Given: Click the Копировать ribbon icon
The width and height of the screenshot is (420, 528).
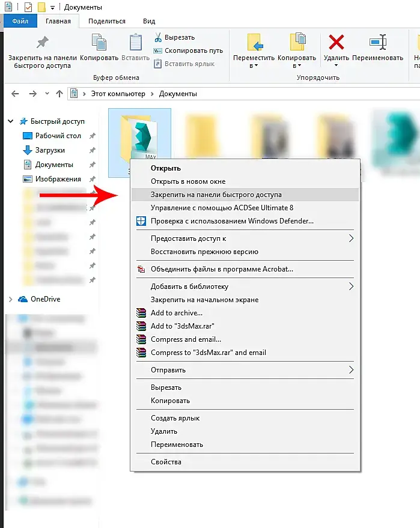Looking at the screenshot, I should coord(99,43).
